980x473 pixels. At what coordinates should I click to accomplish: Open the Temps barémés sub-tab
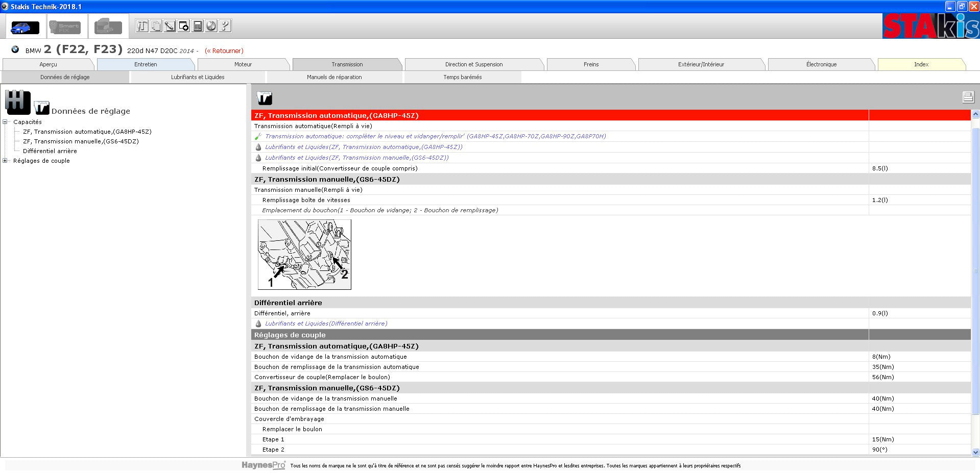pyautogui.click(x=463, y=77)
